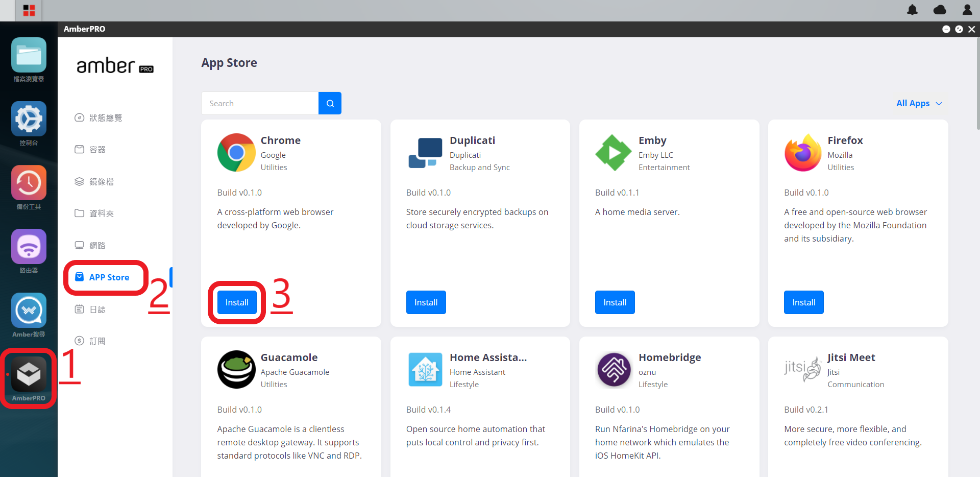
Task: Click the Firefox app title
Action: [845, 140]
